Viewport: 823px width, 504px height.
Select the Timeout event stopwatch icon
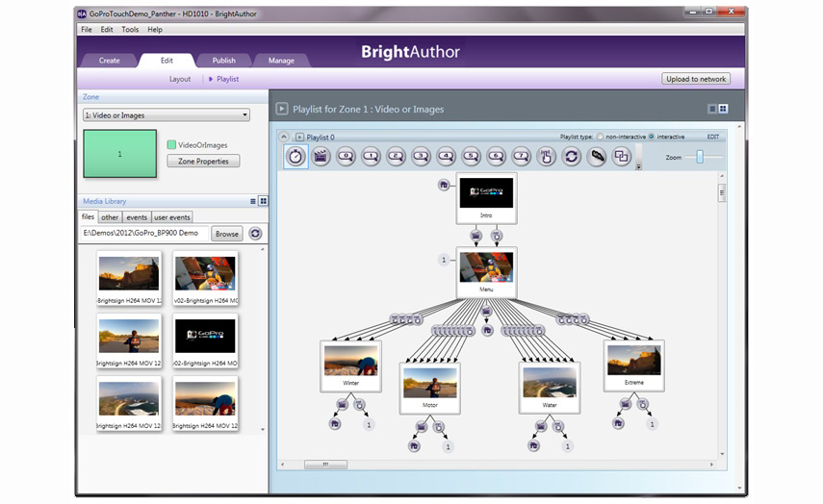click(x=296, y=156)
